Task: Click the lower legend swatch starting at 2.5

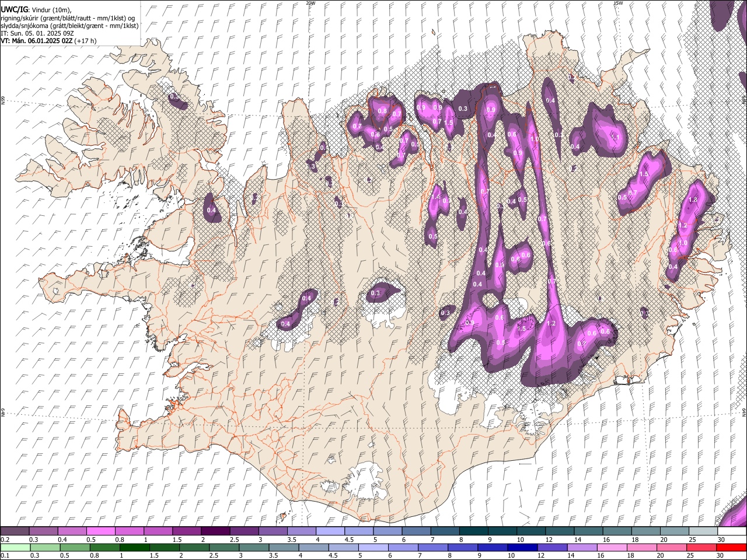Action: click(224, 547)
